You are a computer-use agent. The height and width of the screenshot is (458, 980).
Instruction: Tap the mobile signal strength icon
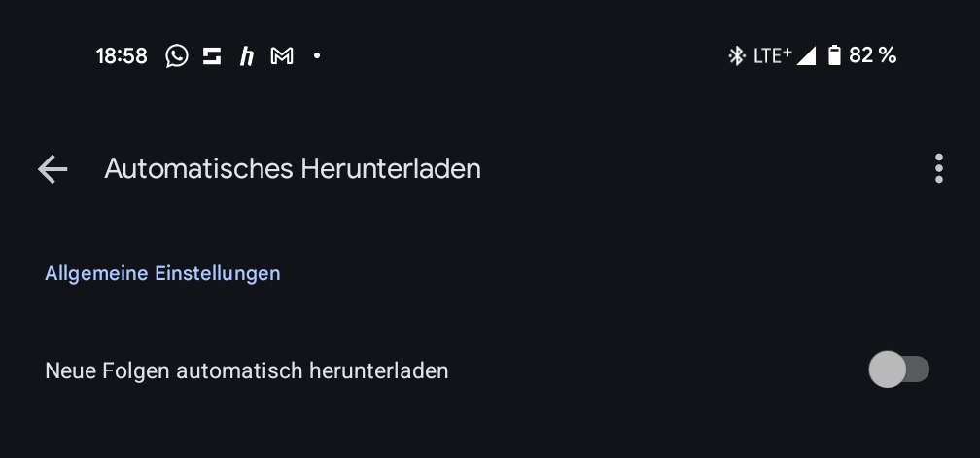tap(806, 56)
